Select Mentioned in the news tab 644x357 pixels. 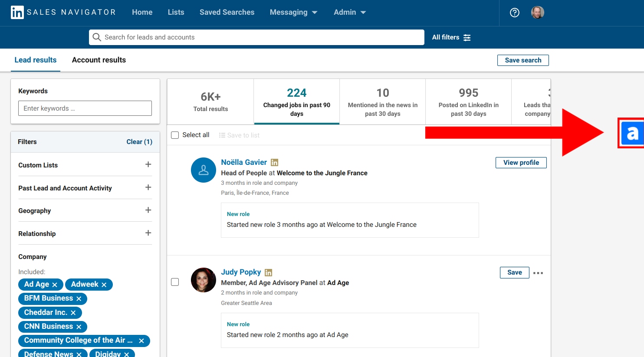[x=383, y=102]
